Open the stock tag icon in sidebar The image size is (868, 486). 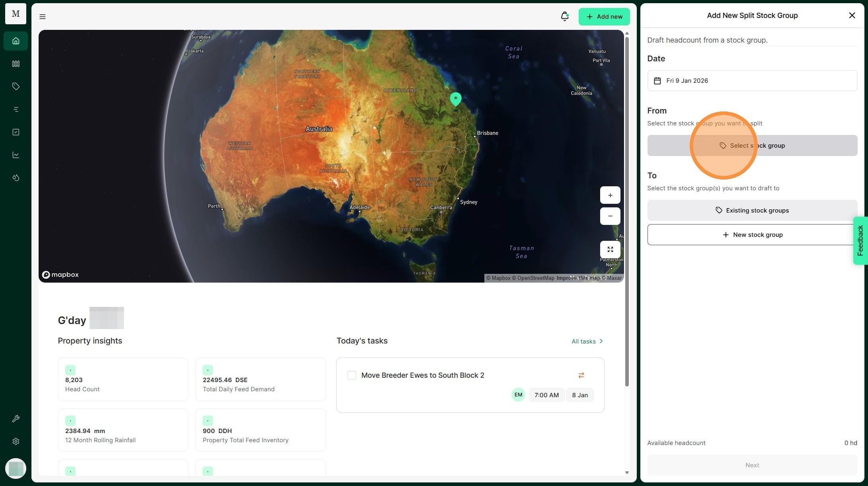pyautogui.click(x=16, y=86)
